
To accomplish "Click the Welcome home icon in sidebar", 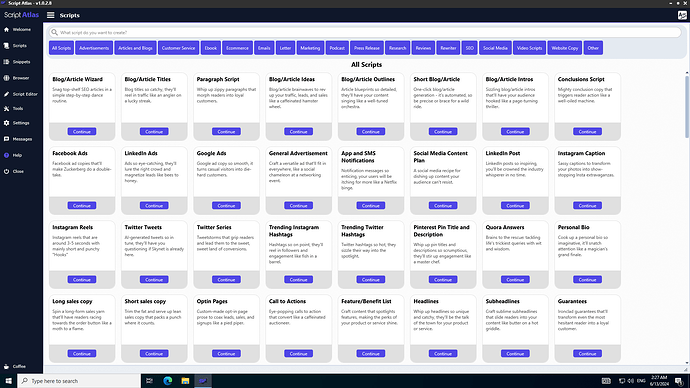I will [x=6, y=29].
